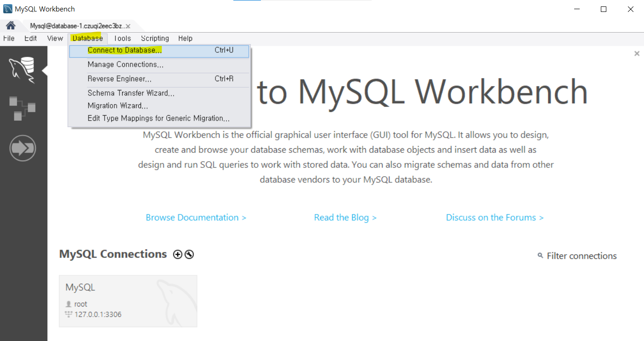Open the Migration sidebar arrow icon

point(23,149)
